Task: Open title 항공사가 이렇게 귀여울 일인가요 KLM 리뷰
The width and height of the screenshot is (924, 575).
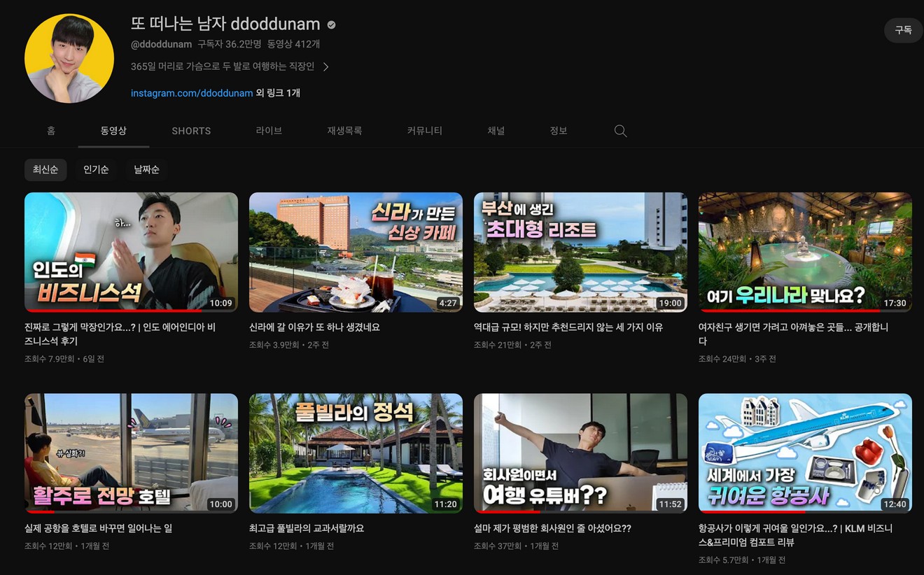Action: tap(795, 535)
